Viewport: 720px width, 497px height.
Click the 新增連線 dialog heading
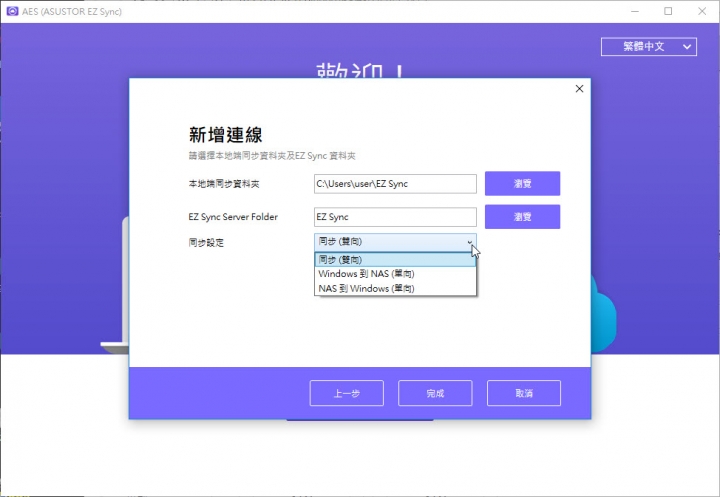coord(225,135)
